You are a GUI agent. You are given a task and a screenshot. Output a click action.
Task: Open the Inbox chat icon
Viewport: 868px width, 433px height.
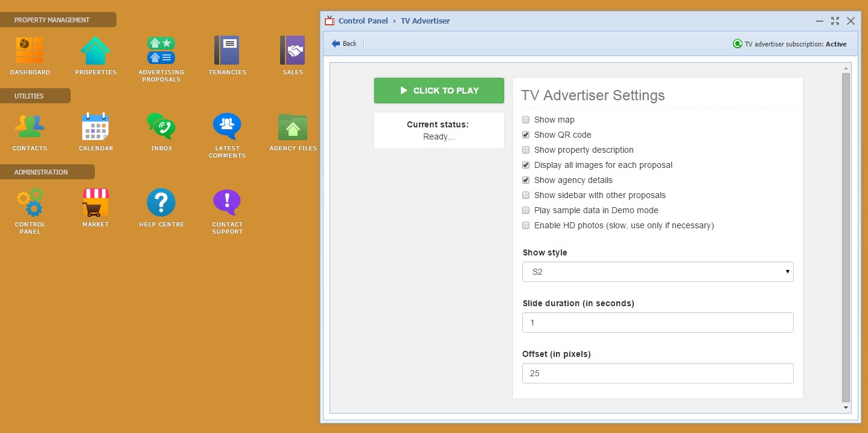tap(161, 127)
